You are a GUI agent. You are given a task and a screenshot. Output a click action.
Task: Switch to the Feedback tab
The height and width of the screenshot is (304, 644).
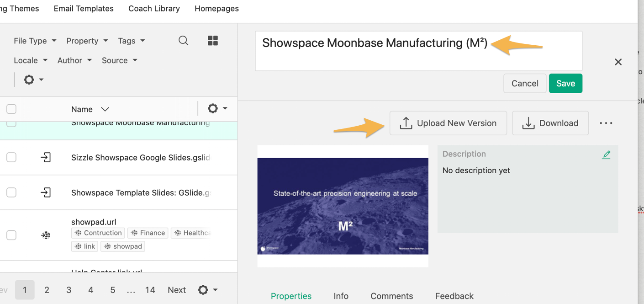[454, 296]
